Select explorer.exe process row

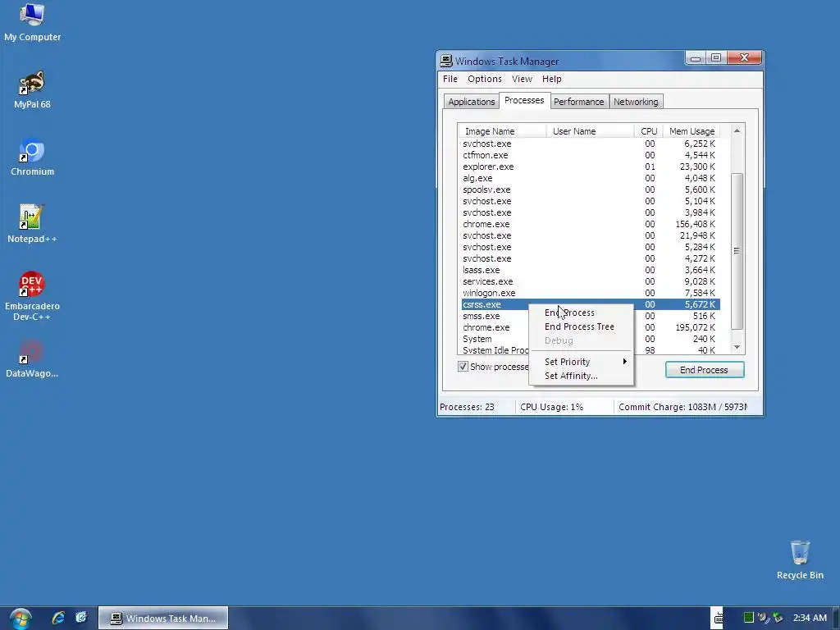coord(591,167)
